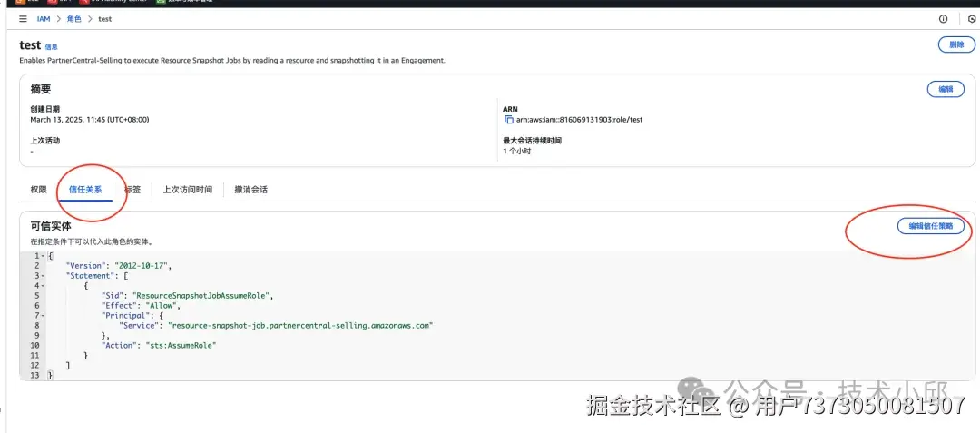The image size is (980, 433).
Task: Click the ARN text arn:aws:iam::816069131903:role/test
Action: coord(579,119)
